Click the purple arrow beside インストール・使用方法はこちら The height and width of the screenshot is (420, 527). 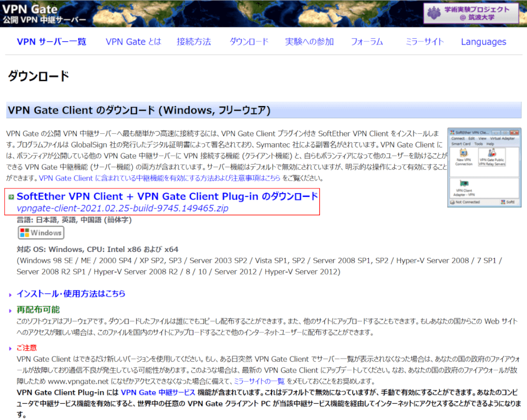(11, 295)
